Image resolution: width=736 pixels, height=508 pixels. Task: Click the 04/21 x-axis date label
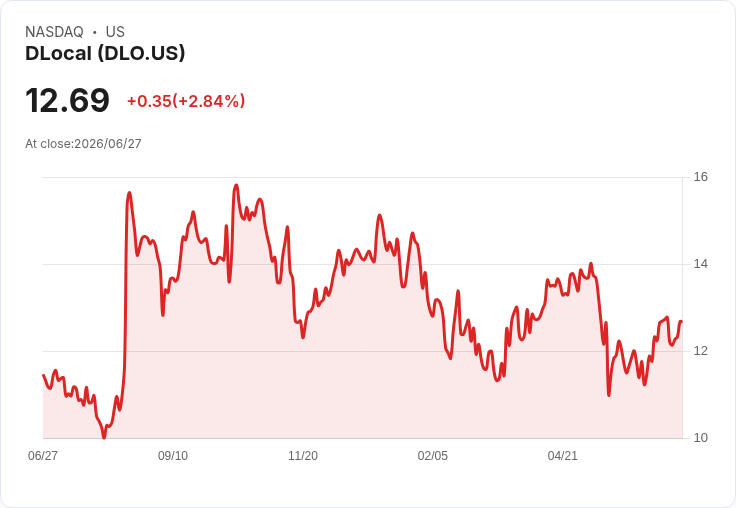(x=562, y=456)
